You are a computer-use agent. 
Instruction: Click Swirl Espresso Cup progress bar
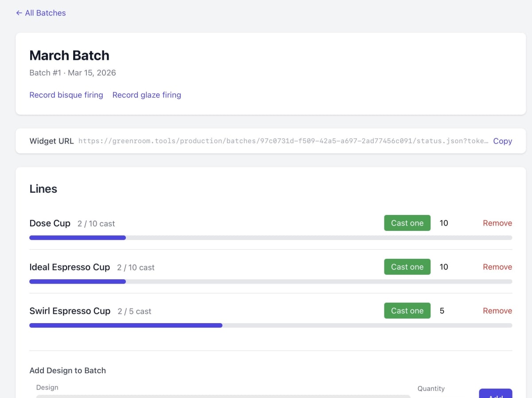point(270,325)
